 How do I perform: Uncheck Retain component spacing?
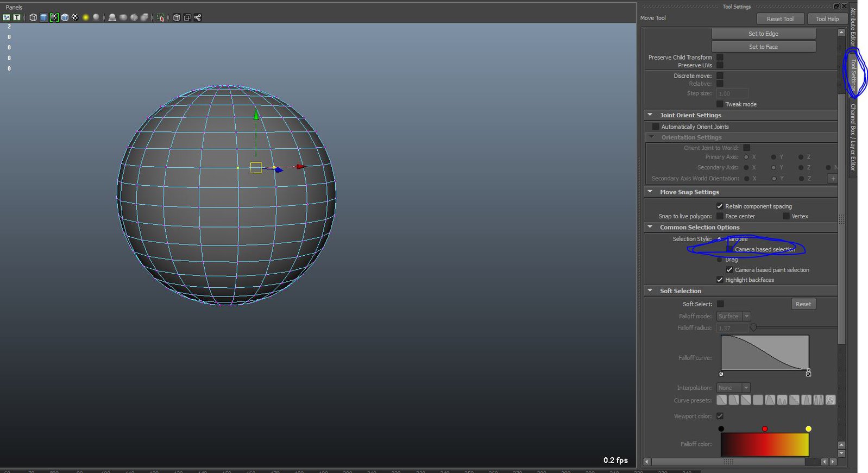pos(720,206)
